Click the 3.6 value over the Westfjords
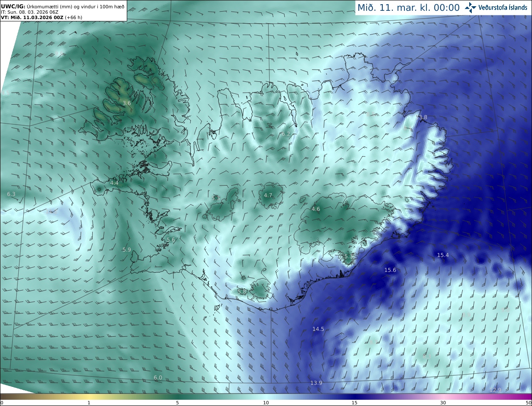 pyautogui.click(x=127, y=103)
